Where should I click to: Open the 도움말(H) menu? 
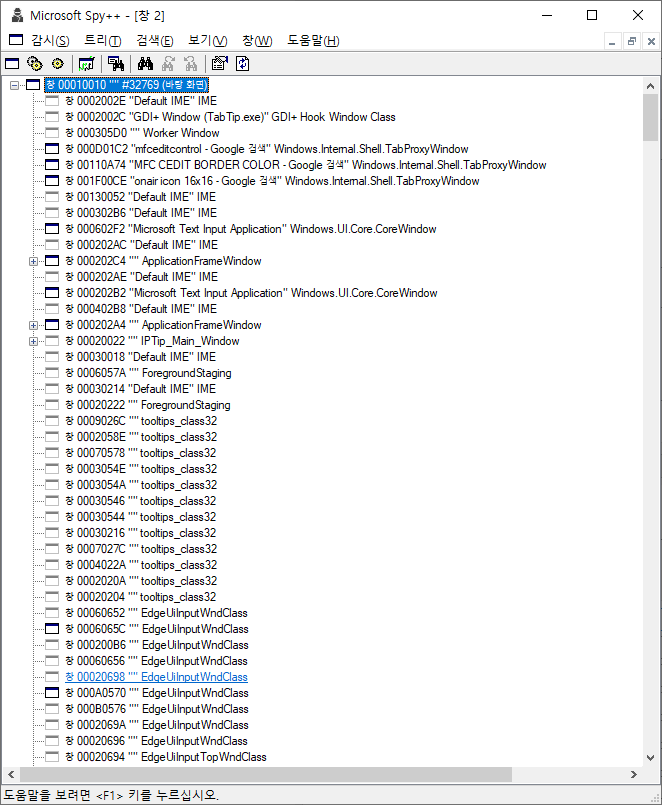coord(313,40)
